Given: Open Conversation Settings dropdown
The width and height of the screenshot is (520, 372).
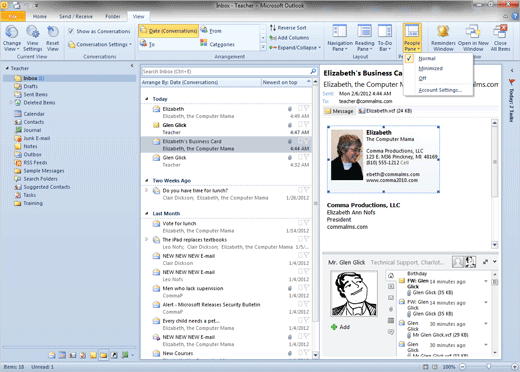Looking at the screenshot, I should (100, 44).
